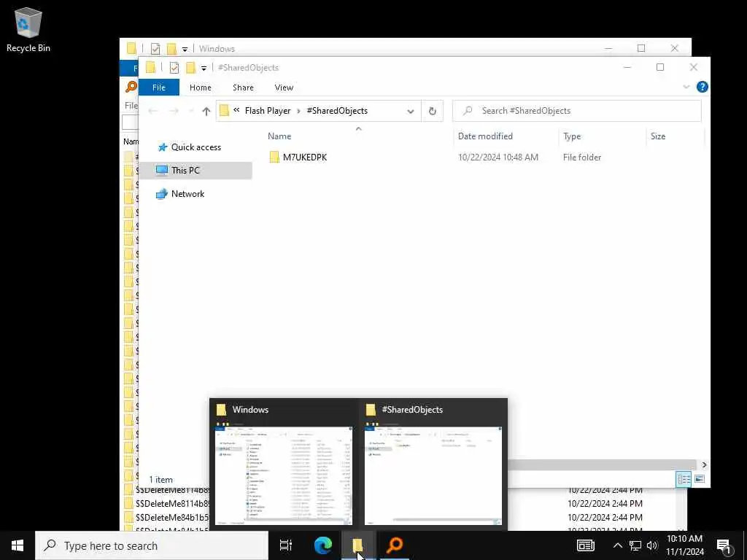Open the volume speaker tray icon
The image size is (747, 560).
(651, 545)
